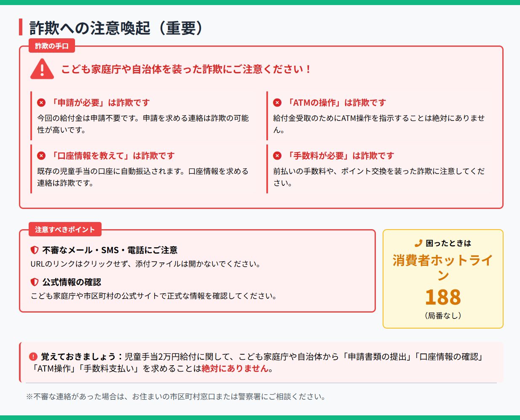The image size is (520, 420).
Task: Click the X icon beside 「手数料が必要」
Action: [x=277, y=156]
